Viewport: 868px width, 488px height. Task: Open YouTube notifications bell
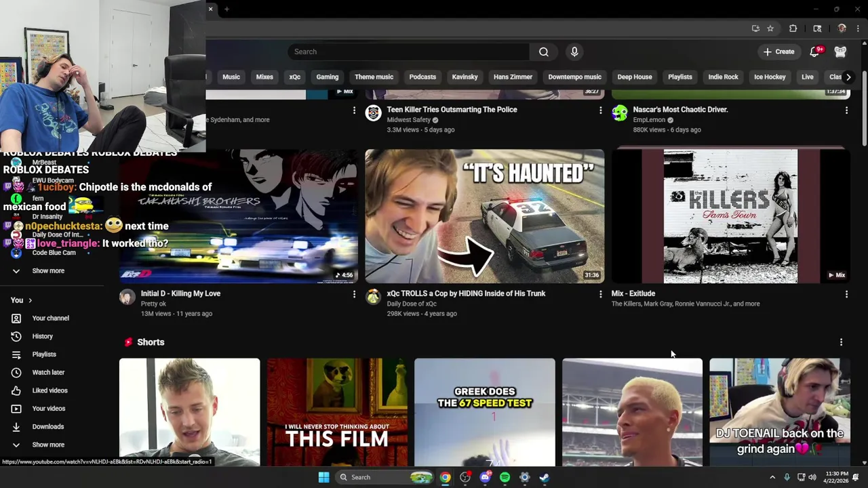pyautogui.click(x=816, y=52)
